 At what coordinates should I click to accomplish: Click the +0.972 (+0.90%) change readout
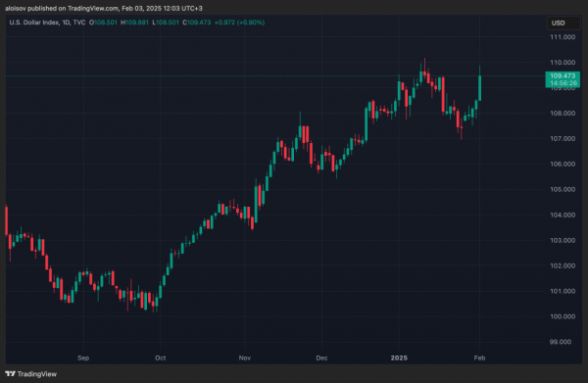240,23
